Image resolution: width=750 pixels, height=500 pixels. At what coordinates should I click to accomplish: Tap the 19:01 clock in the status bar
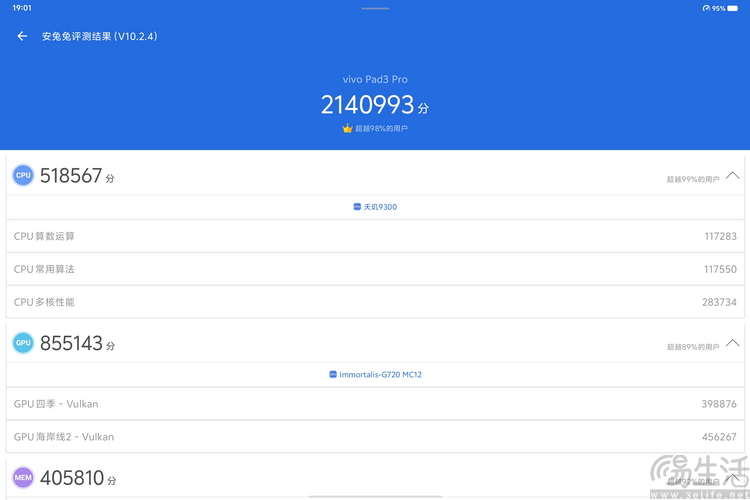pyautogui.click(x=22, y=8)
